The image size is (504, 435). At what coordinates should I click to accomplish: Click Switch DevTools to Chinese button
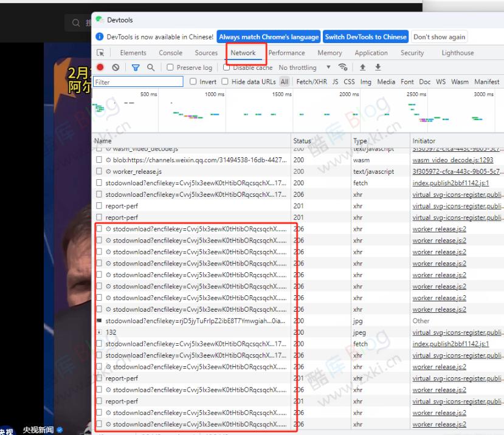pos(365,37)
